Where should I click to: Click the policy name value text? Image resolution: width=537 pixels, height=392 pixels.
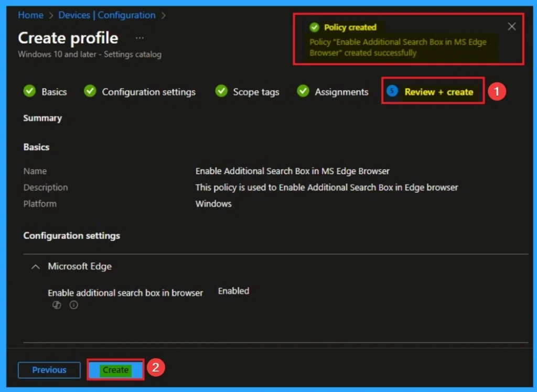pos(292,171)
